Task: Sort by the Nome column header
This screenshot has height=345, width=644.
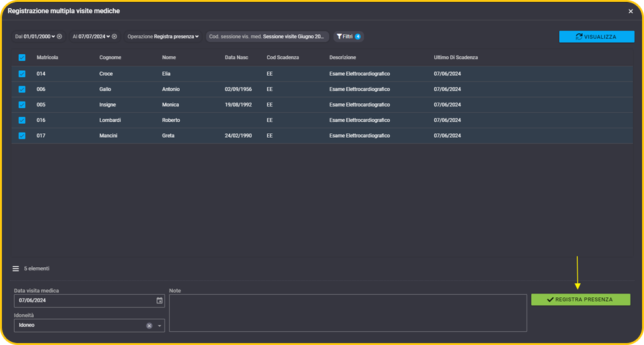Action: [x=169, y=57]
